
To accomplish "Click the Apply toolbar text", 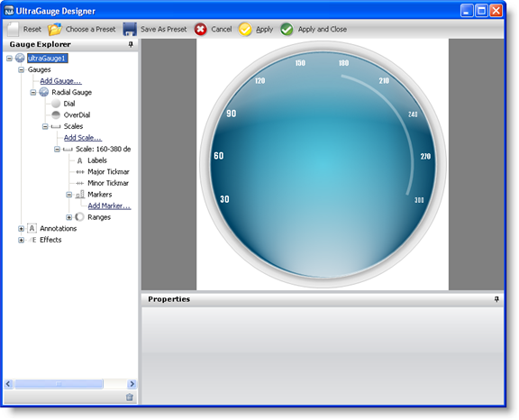I will (265, 30).
